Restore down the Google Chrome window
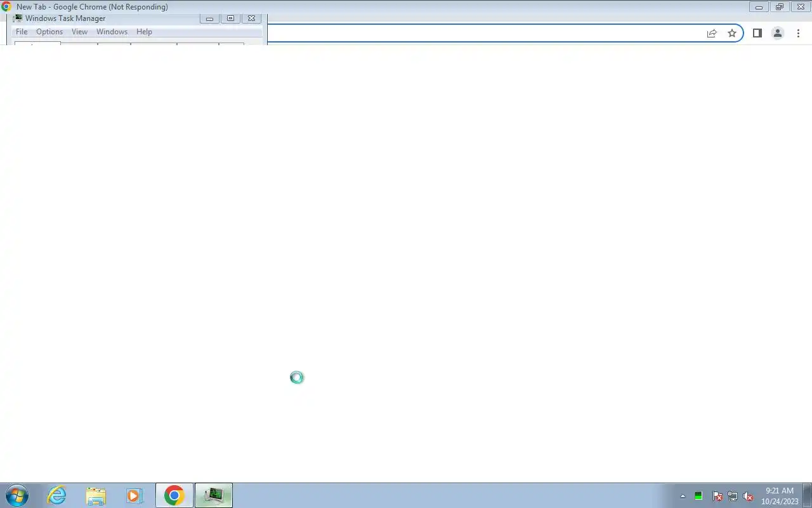812x508 pixels. coord(780,7)
